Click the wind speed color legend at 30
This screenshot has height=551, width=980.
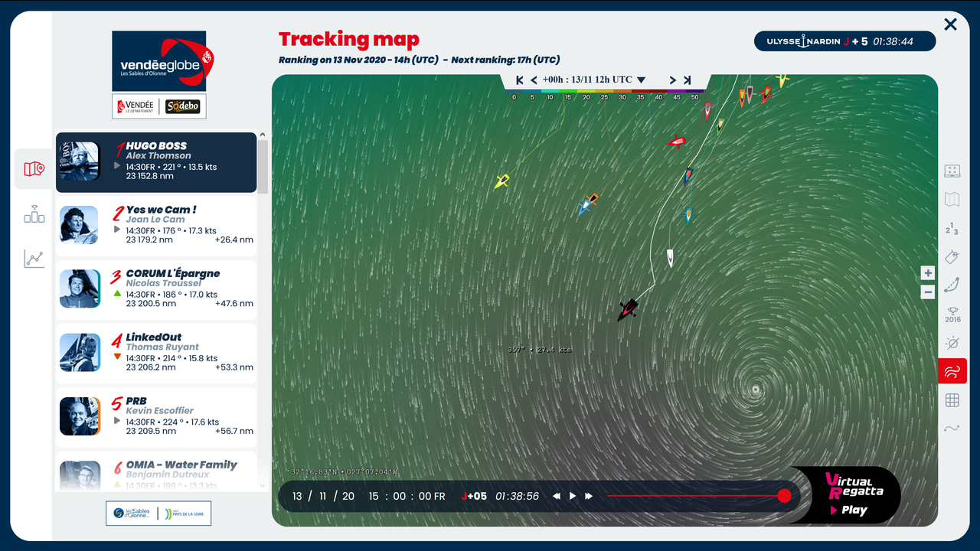point(622,97)
